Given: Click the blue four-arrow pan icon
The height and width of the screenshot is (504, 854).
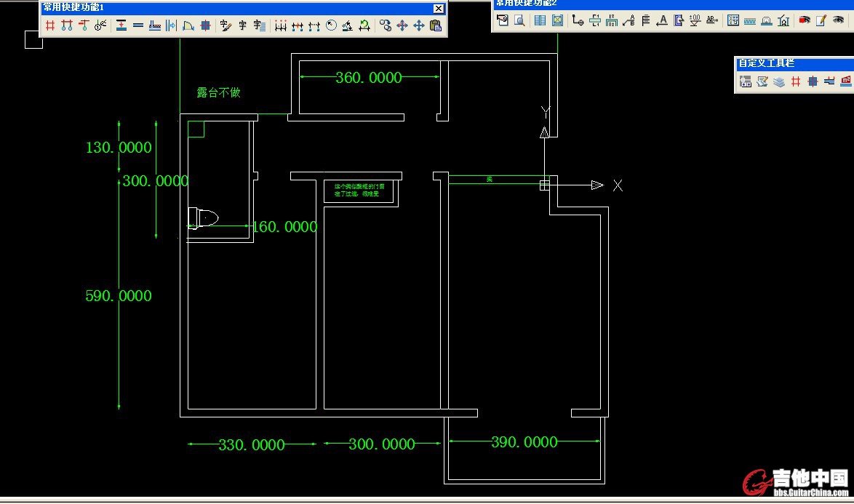Looking at the screenshot, I should (419, 26).
